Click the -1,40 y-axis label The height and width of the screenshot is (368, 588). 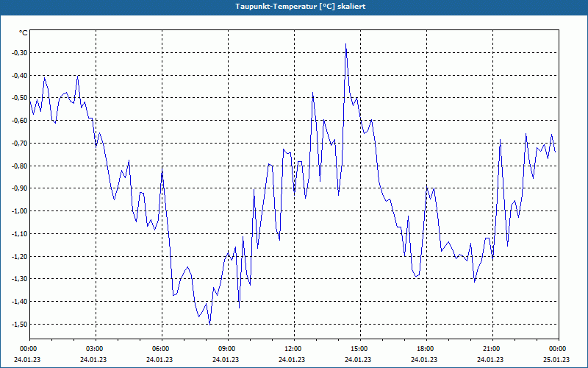(20, 302)
